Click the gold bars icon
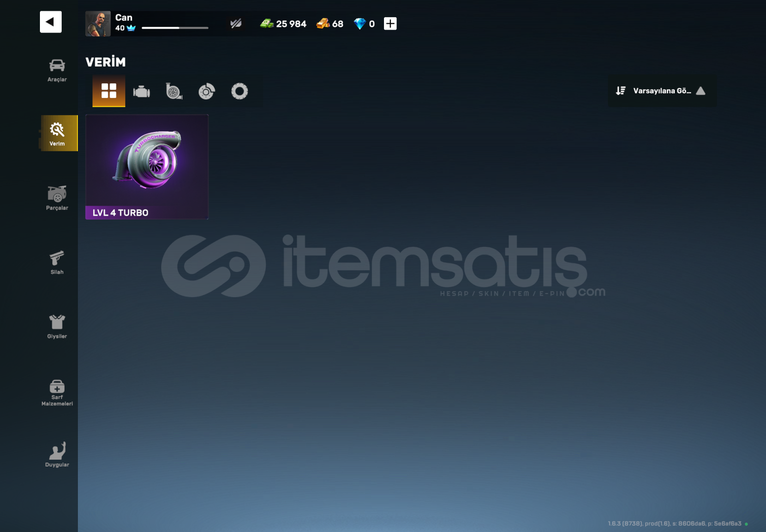The image size is (766, 532). point(323,24)
